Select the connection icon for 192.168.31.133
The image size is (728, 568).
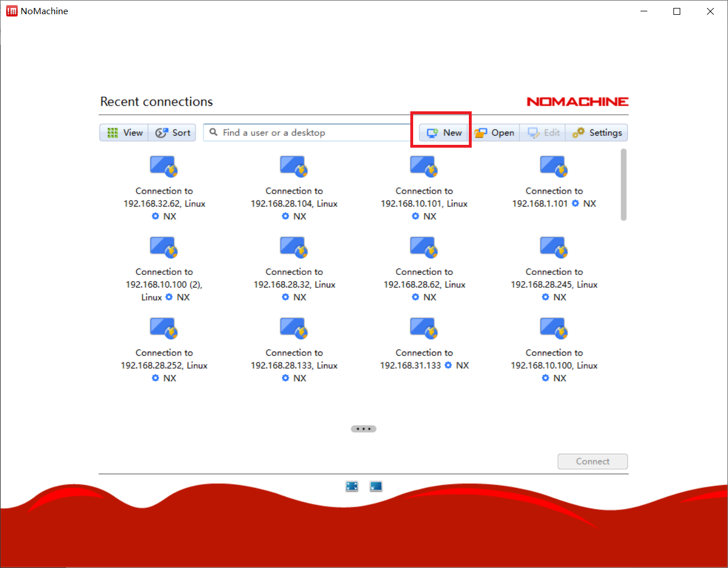(x=425, y=329)
